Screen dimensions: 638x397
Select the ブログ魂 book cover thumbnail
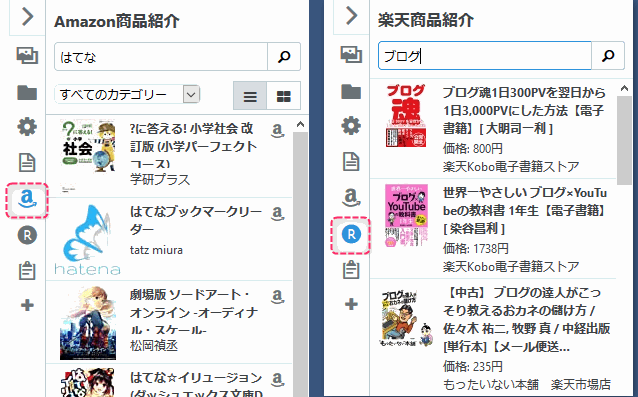(406, 116)
